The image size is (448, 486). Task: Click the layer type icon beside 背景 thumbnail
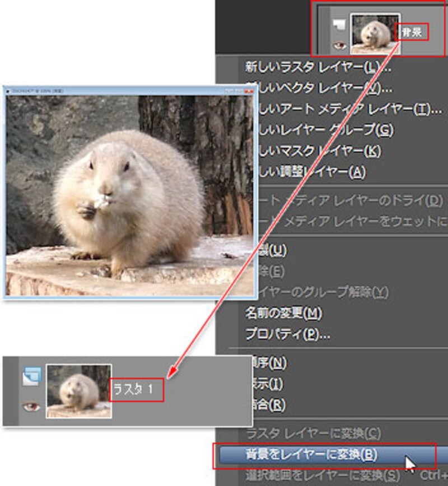(x=338, y=24)
